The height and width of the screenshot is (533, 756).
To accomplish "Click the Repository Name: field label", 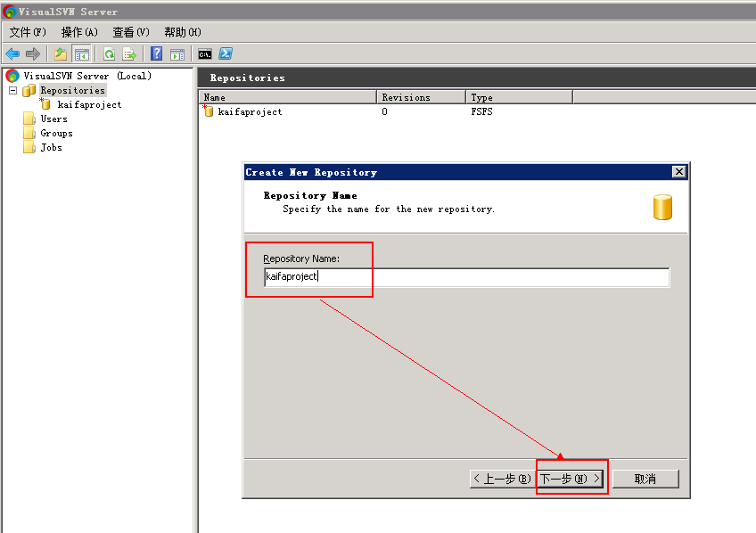I will click(301, 258).
